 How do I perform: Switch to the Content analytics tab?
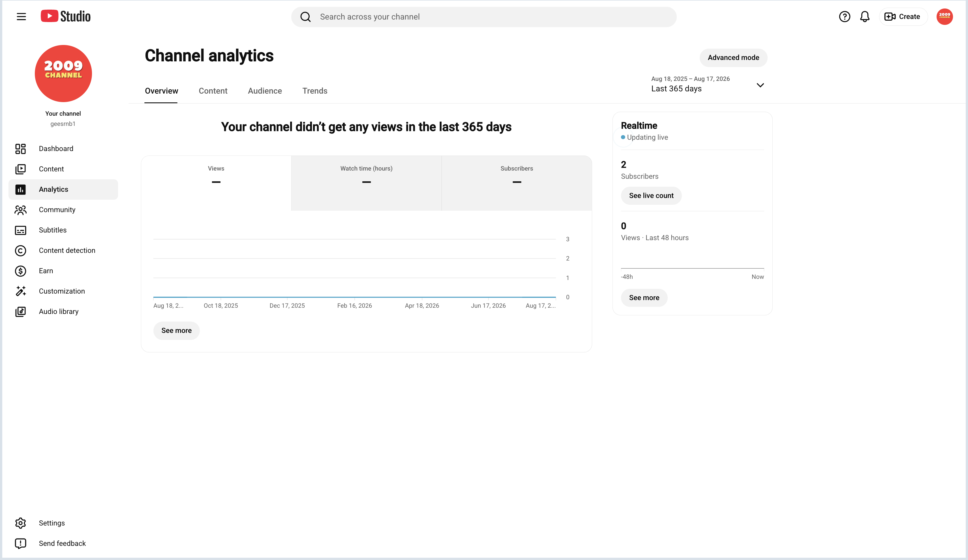pyautogui.click(x=213, y=91)
